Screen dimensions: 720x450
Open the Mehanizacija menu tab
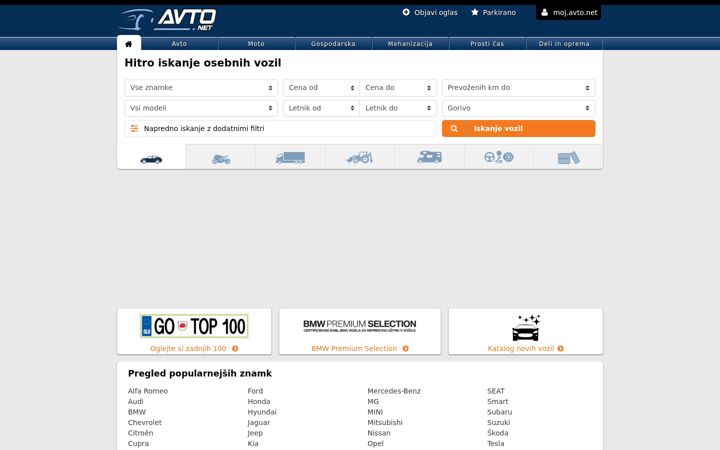coord(410,44)
